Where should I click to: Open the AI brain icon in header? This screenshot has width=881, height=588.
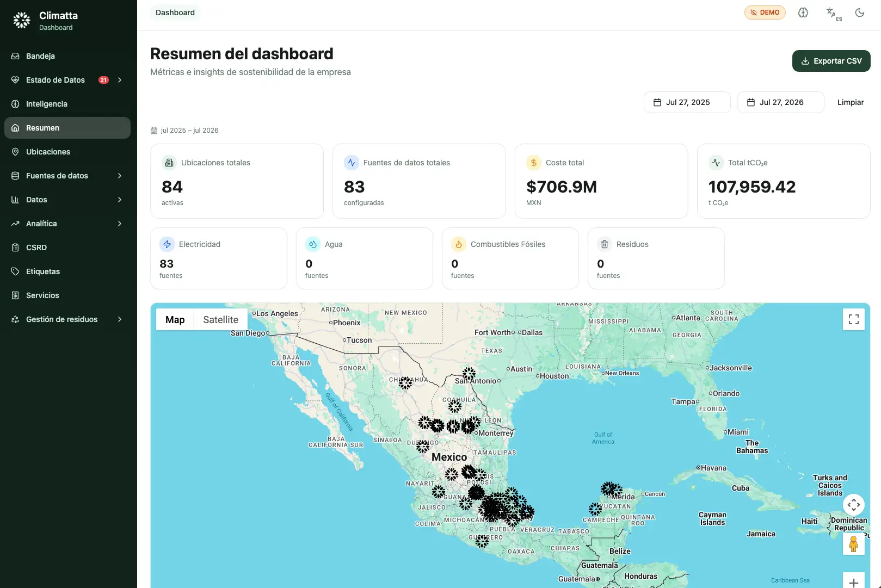[803, 13]
